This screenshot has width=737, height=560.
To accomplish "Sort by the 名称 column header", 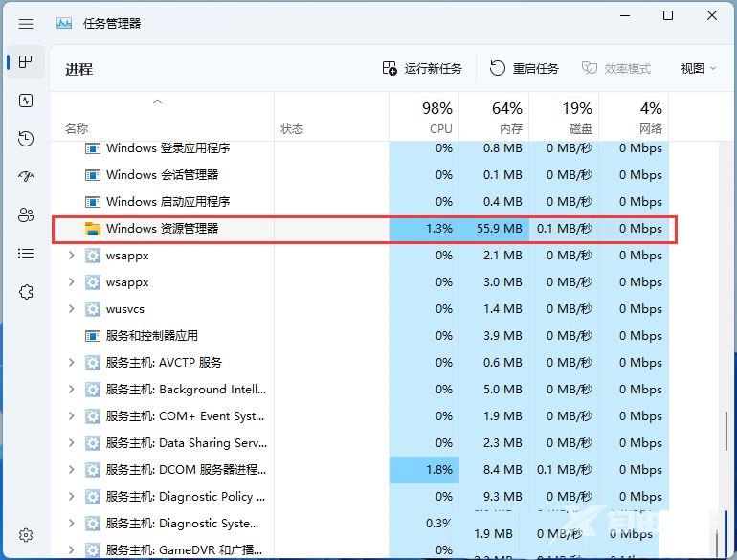I will pyautogui.click(x=162, y=117).
